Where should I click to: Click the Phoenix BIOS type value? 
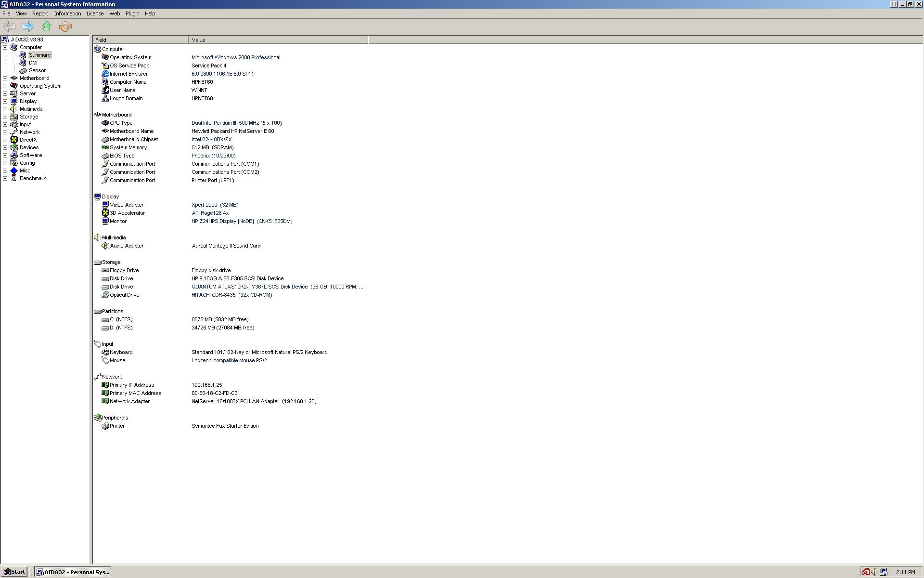[214, 156]
